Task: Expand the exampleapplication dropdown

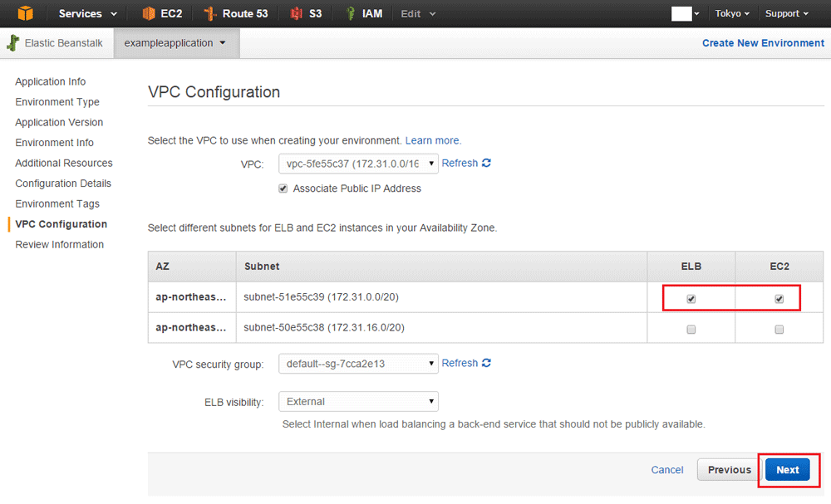Action: (x=175, y=43)
